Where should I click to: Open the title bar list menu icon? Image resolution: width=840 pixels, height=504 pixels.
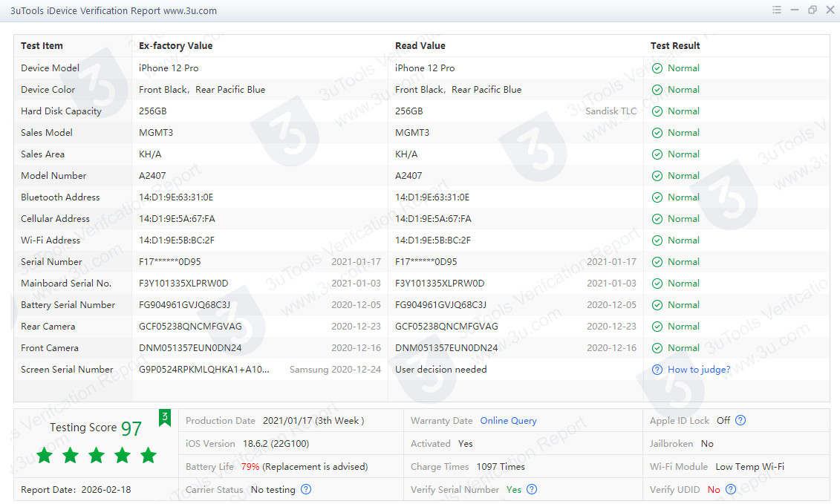[776, 10]
